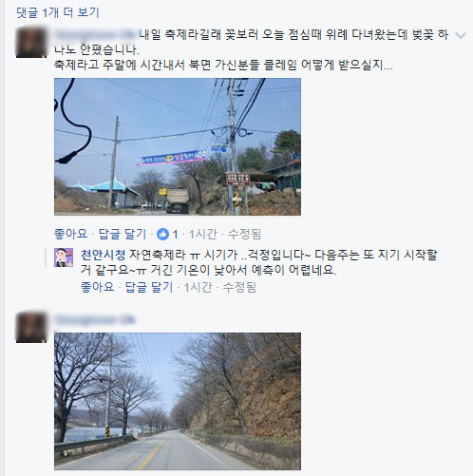Click the blue thumbs-up reaction icon
This screenshot has width=473, height=476.
tap(162, 235)
